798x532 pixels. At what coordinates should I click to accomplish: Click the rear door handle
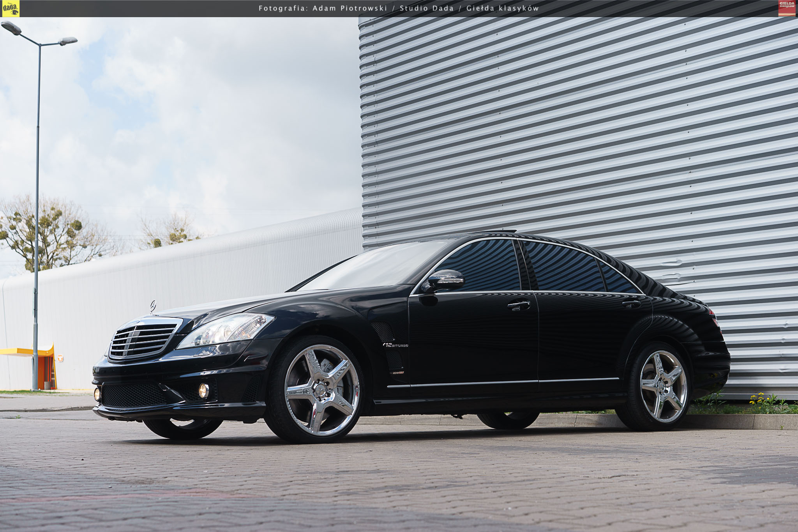coord(631,303)
